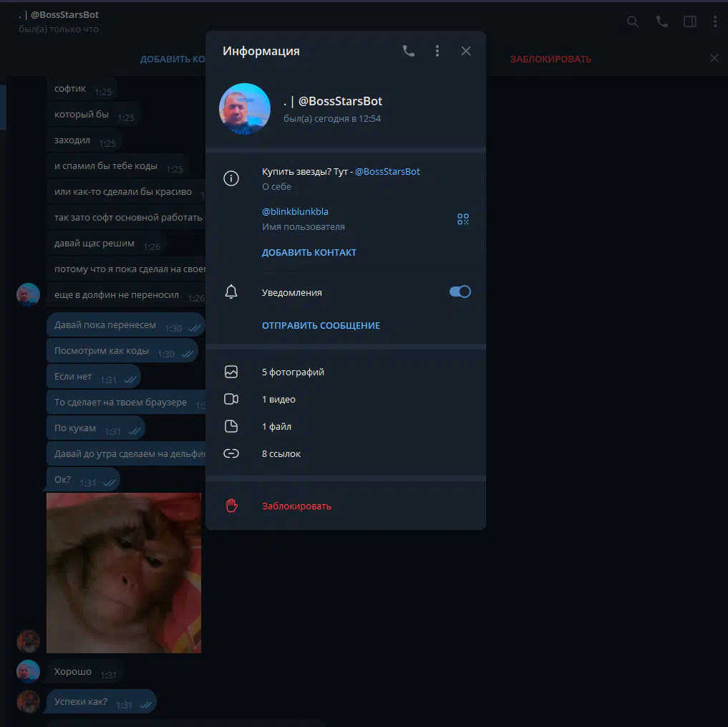Viewport: 728px width, 727px height.
Task: Click the @blinkblunkbla username
Action: click(x=295, y=211)
